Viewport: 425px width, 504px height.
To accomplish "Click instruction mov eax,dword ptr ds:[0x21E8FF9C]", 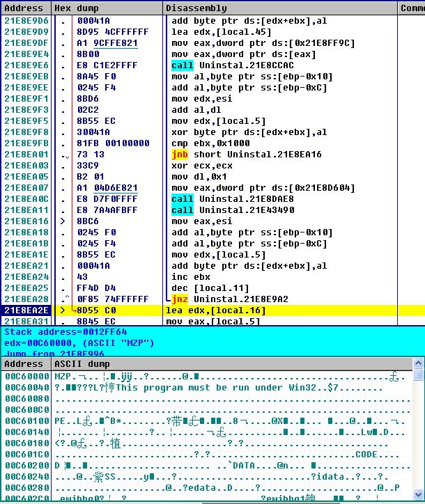I will tap(263, 43).
